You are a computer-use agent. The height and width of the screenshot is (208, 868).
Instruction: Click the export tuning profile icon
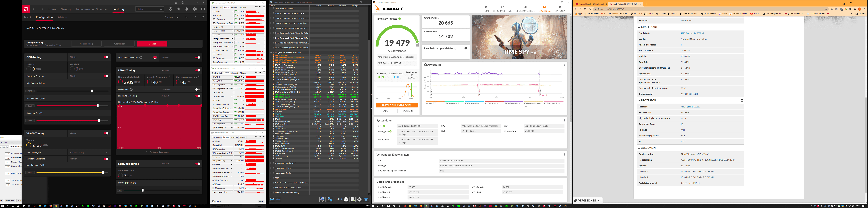click(195, 17)
